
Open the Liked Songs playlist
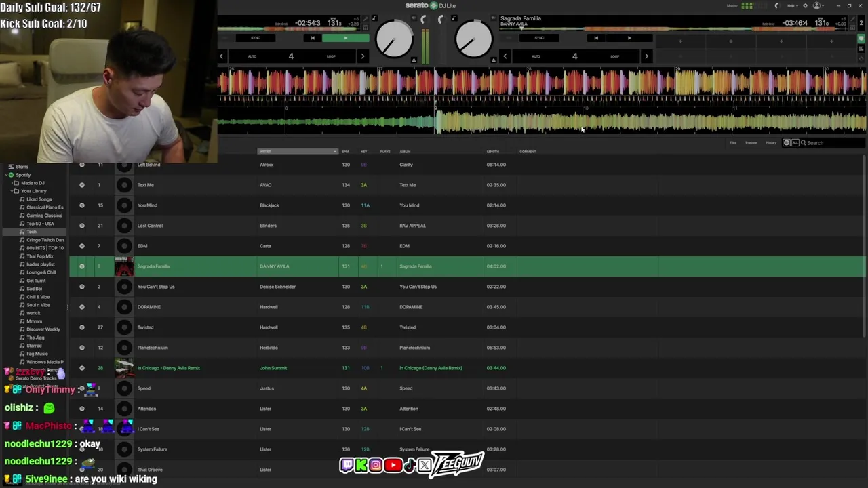[x=39, y=199]
